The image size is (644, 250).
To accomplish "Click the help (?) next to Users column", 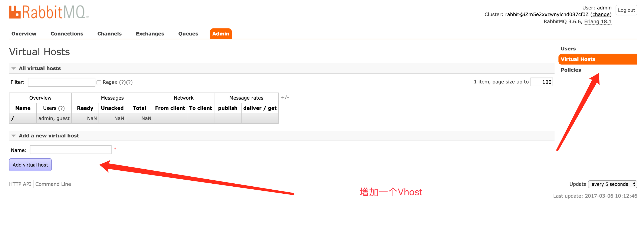I will point(61,108).
